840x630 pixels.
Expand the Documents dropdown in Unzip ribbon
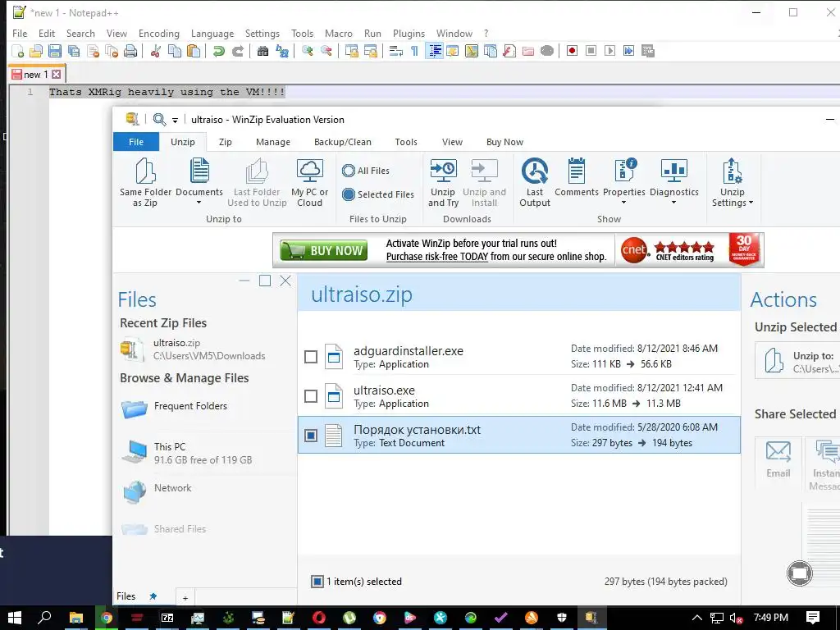point(199,203)
